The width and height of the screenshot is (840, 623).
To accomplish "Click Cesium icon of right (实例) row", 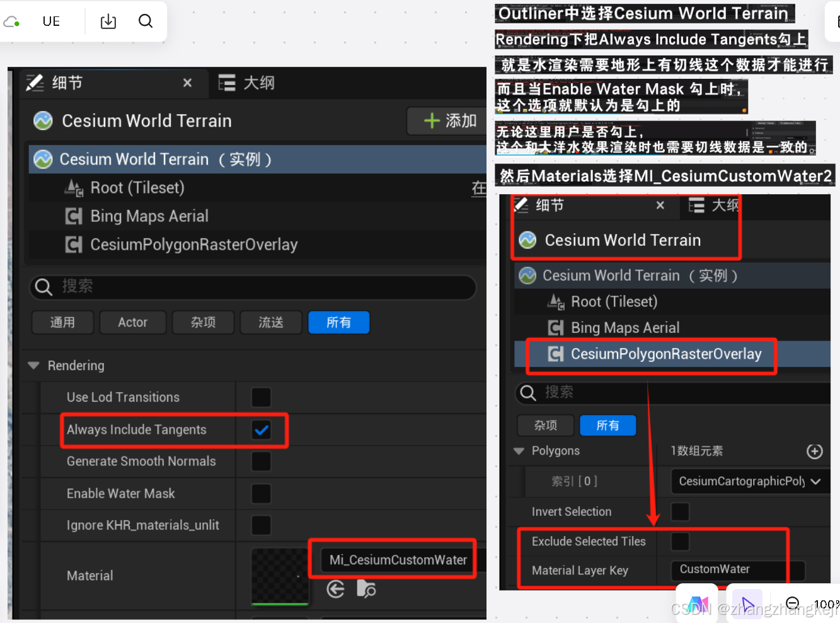I will point(527,276).
